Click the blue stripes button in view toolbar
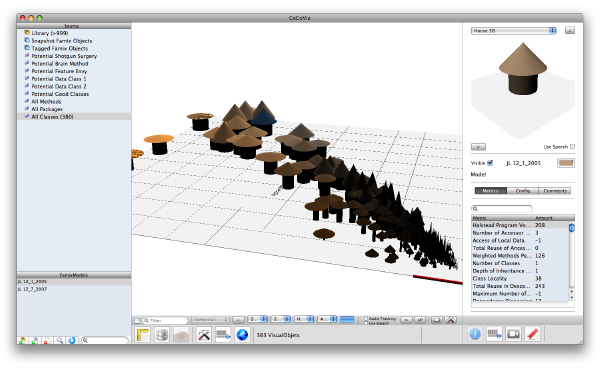This screenshot has height=370, width=600. pos(347,319)
